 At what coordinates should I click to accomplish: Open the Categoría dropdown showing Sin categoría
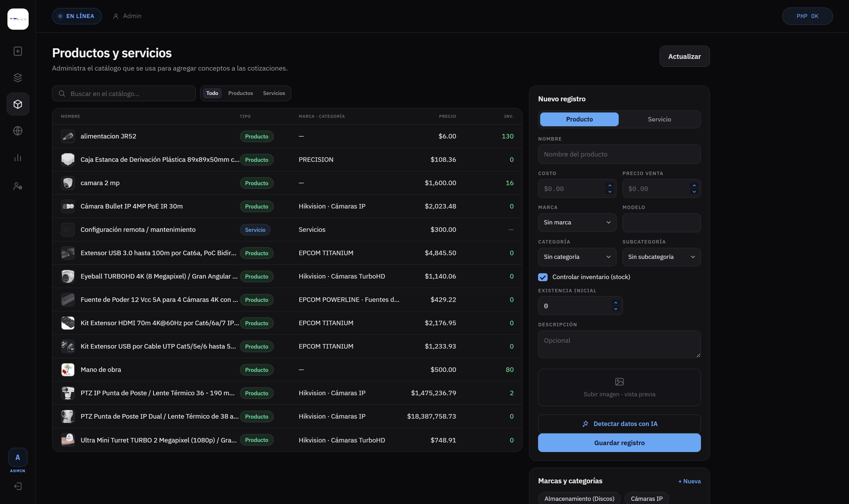pyautogui.click(x=577, y=257)
